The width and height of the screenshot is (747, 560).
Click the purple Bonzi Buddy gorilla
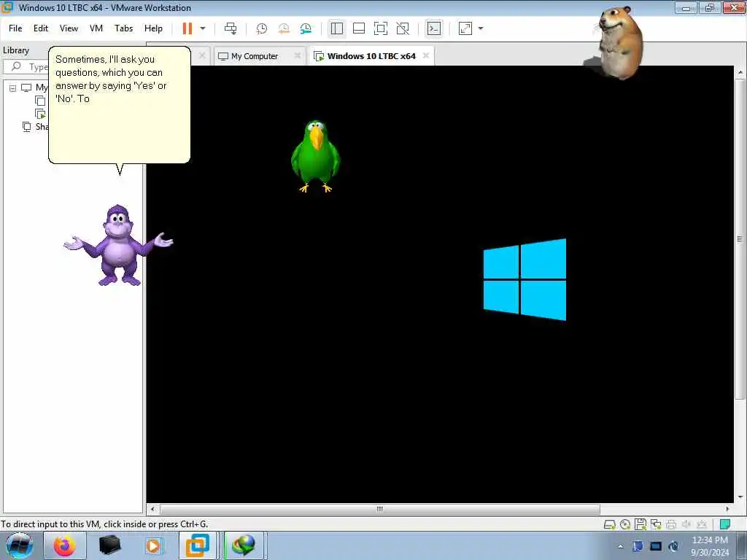coord(119,246)
